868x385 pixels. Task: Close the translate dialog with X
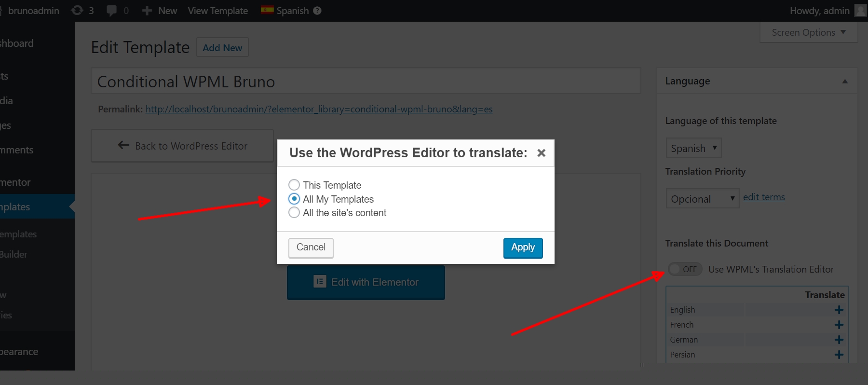tap(542, 153)
